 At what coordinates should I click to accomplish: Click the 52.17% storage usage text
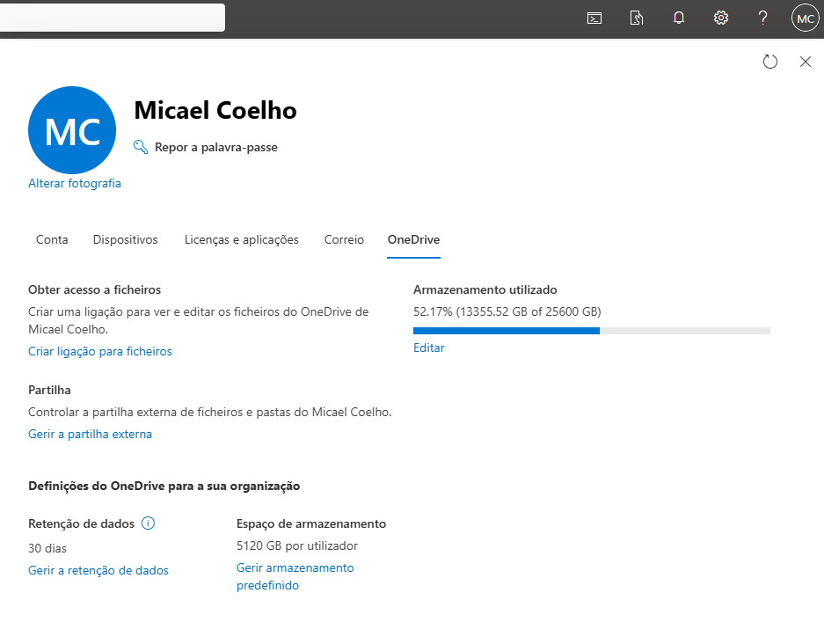click(x=507, y=311)
